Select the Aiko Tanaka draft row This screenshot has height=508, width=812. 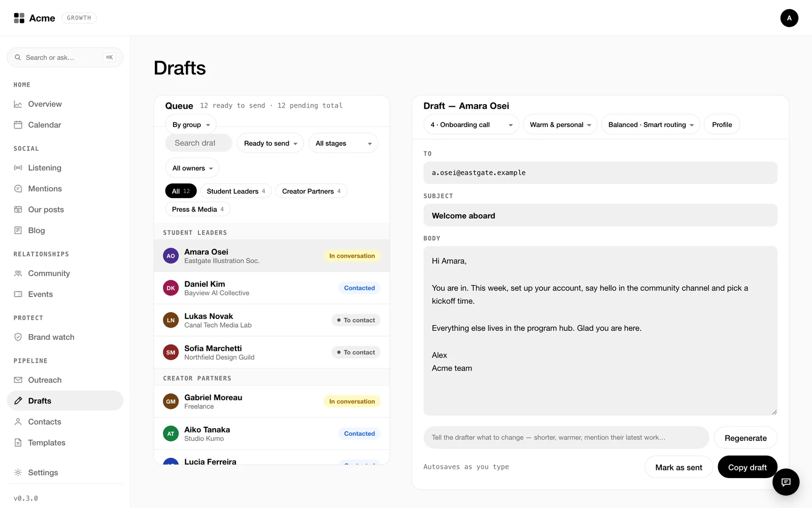tap(272, 434)
